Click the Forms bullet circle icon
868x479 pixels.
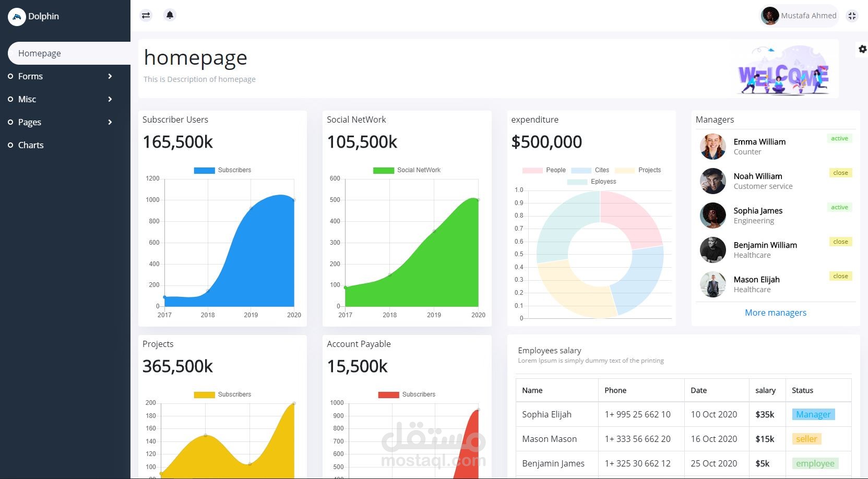click(x=10, y=76)
